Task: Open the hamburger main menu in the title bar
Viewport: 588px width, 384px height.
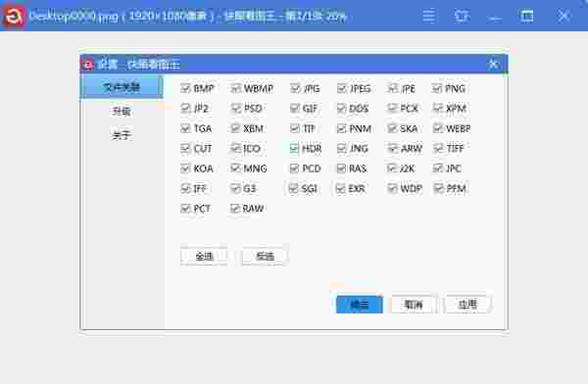Action: pos(429,16)
